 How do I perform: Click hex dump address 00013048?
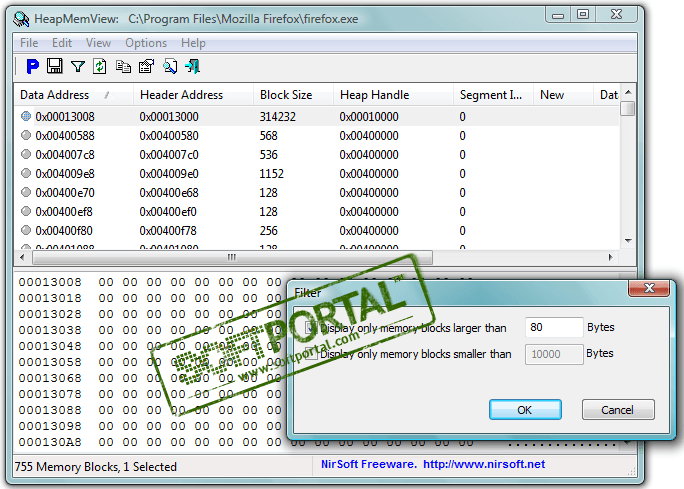tap(50, 346)
